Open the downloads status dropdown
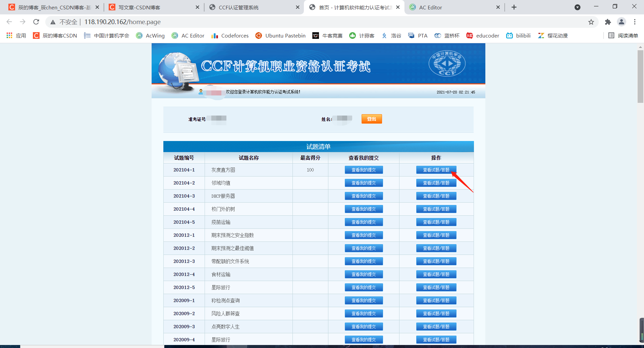Image resolution: width=644 pixels, height=348 pixels. coord(578,7)
